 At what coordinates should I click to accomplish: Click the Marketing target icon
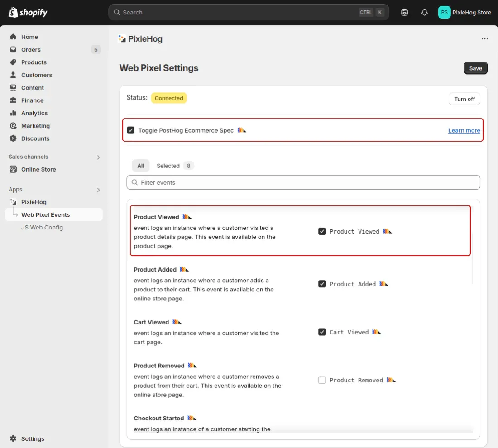click(13, 126)
